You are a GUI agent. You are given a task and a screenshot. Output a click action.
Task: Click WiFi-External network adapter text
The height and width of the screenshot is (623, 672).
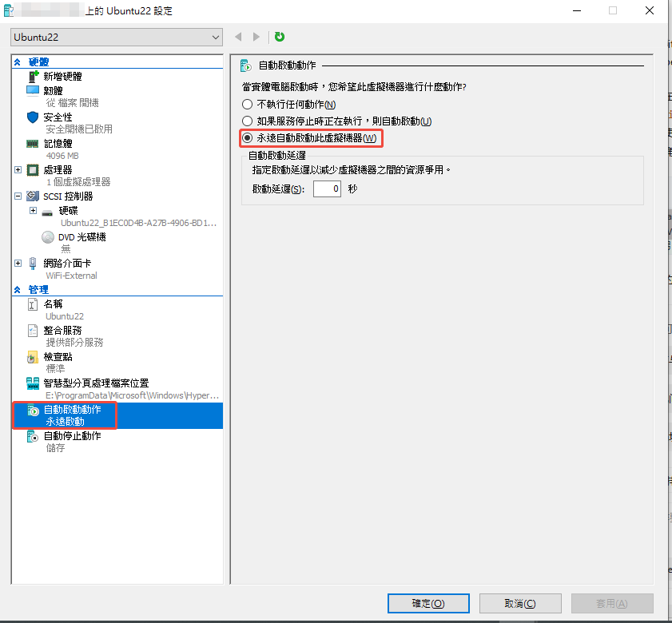[x=72, y=276]
